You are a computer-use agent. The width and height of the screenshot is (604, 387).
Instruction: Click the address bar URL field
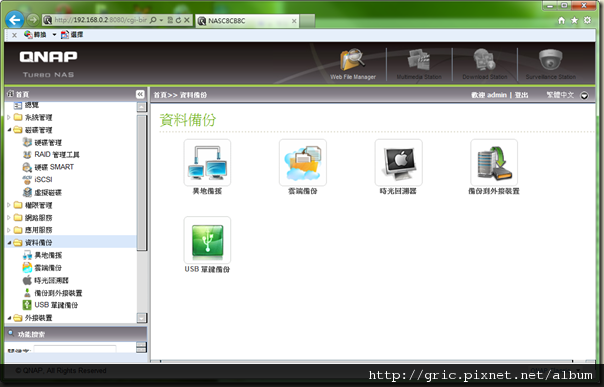(100, 20)
